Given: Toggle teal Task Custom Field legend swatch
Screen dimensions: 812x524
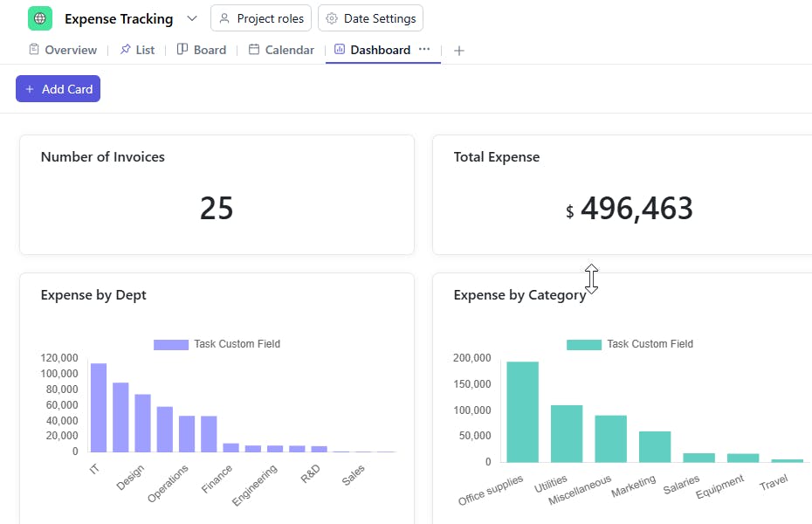Looking at the screenshot, I should pos(583,344).
